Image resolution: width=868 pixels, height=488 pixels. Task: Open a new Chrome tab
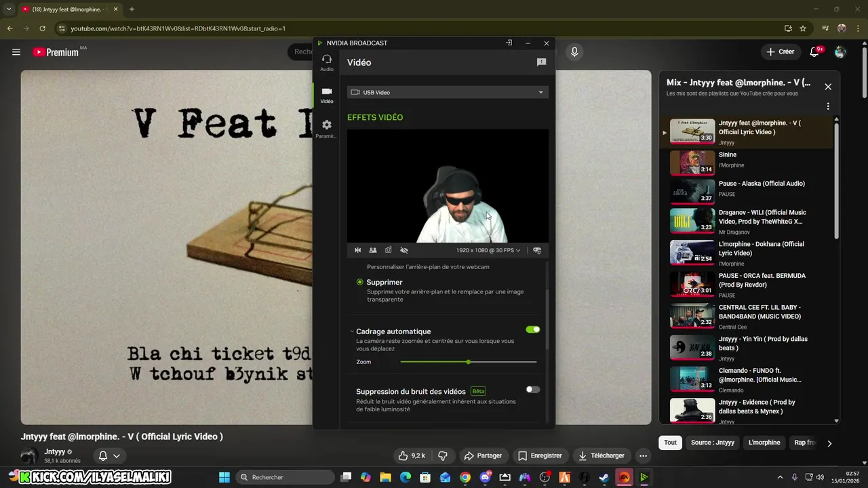point(132,9)
